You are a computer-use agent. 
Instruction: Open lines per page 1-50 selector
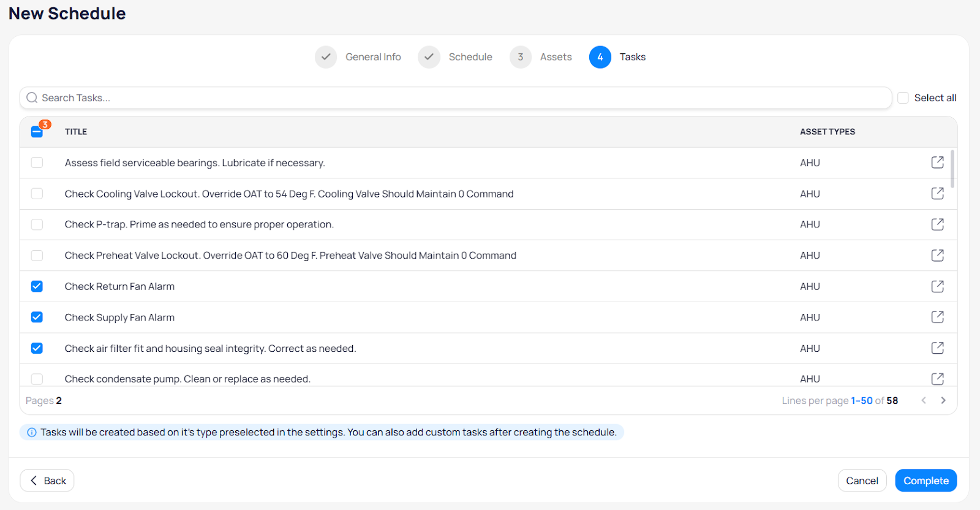pos(861,400)
